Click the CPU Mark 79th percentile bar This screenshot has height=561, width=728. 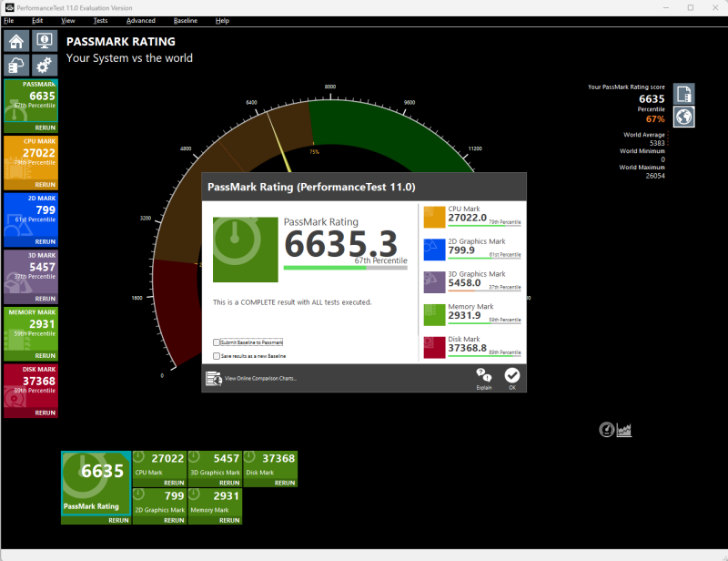click(484, 226)
